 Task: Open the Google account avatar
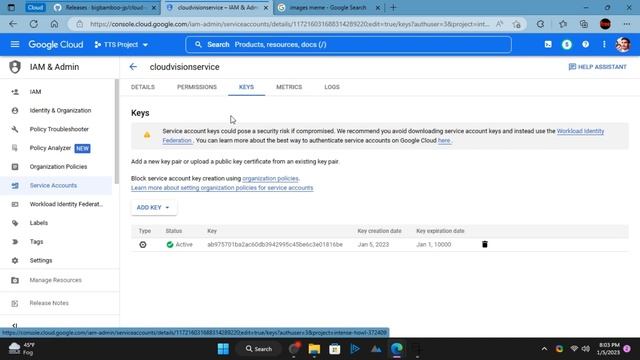(x=623, y=44)
